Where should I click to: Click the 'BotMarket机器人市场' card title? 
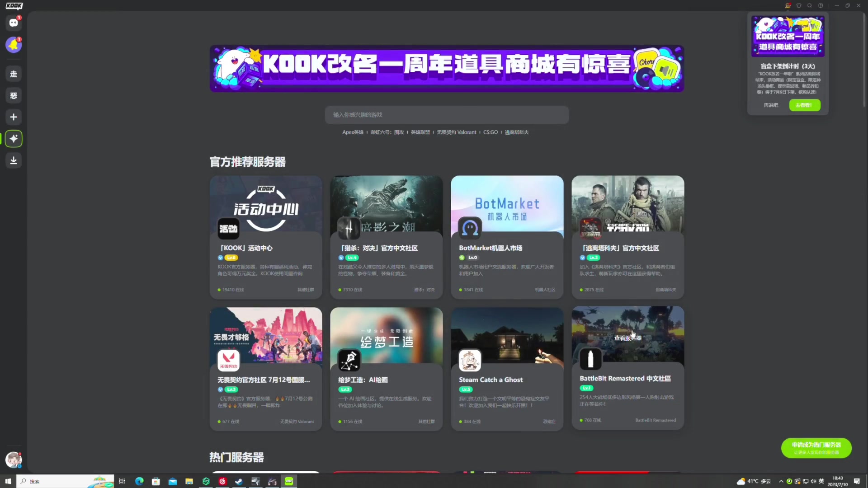(x=491, y=248)
